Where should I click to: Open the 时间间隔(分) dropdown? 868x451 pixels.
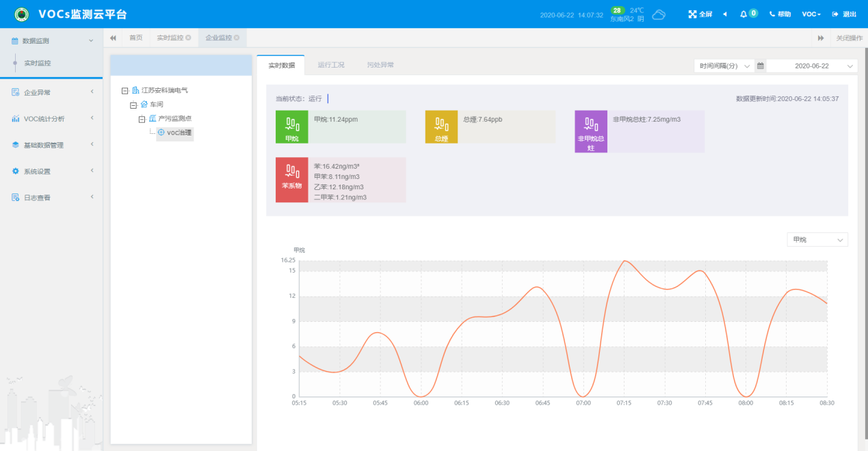coord(724,66)
